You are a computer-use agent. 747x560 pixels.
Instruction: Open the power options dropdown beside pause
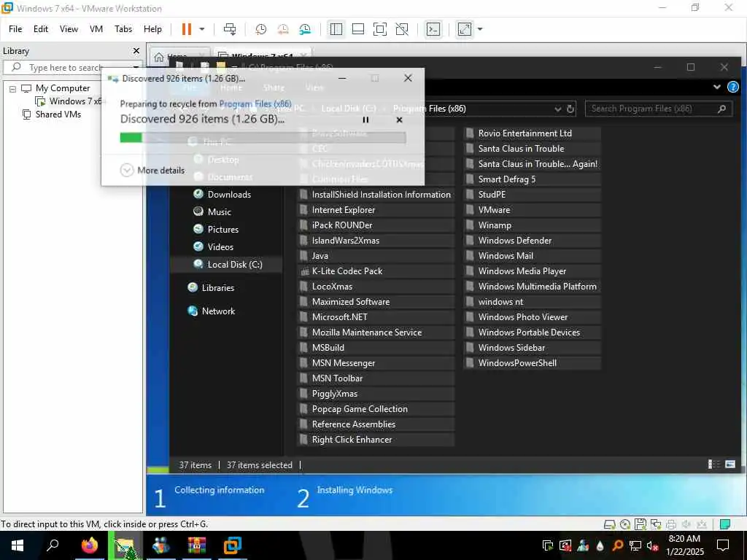(202, 29)
